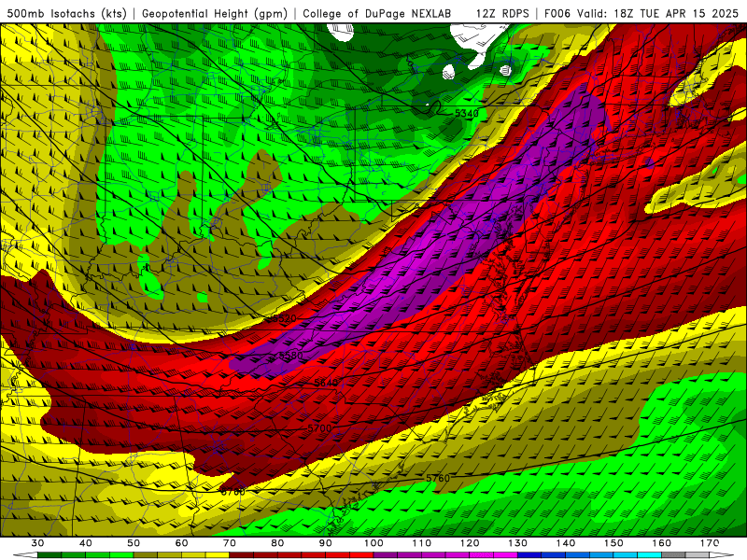Click the '12Z RDPS' model run label
Image resolution: width=747 pixels, height=560 pixels.
tap(502, 13)
